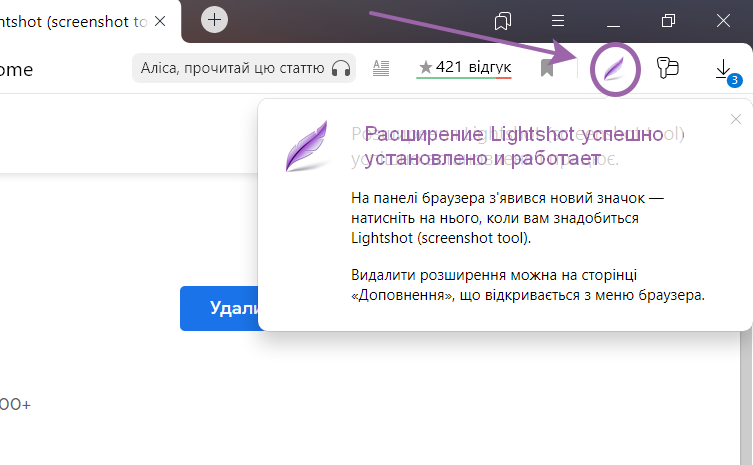Open the downloads panel
The image size is (753, 465).
724,70
